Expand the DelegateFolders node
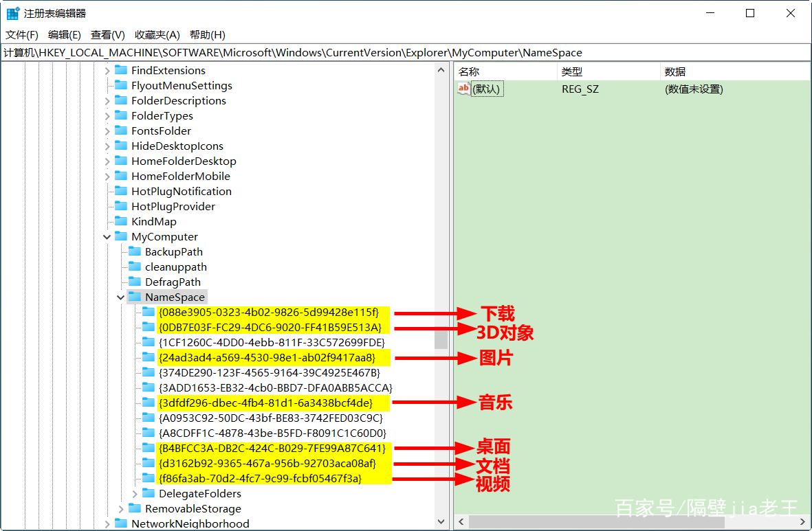 pyautogui.click(x=135, y=494)
